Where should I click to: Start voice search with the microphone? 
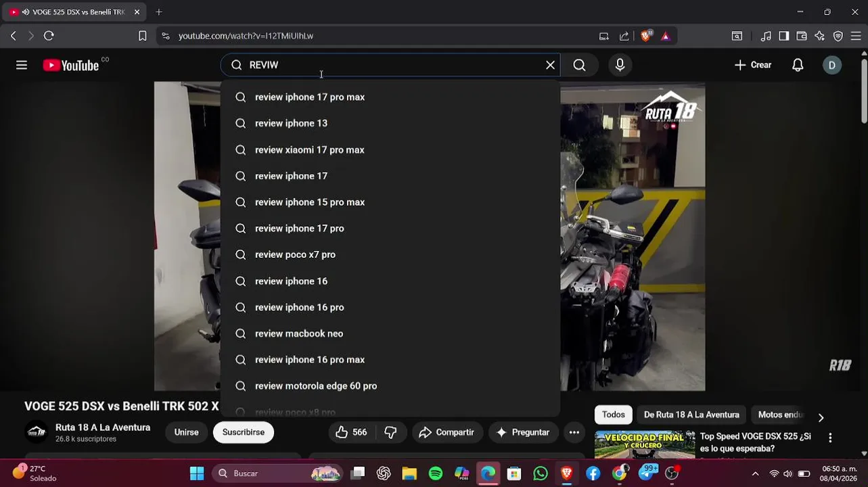coord(620,65)
